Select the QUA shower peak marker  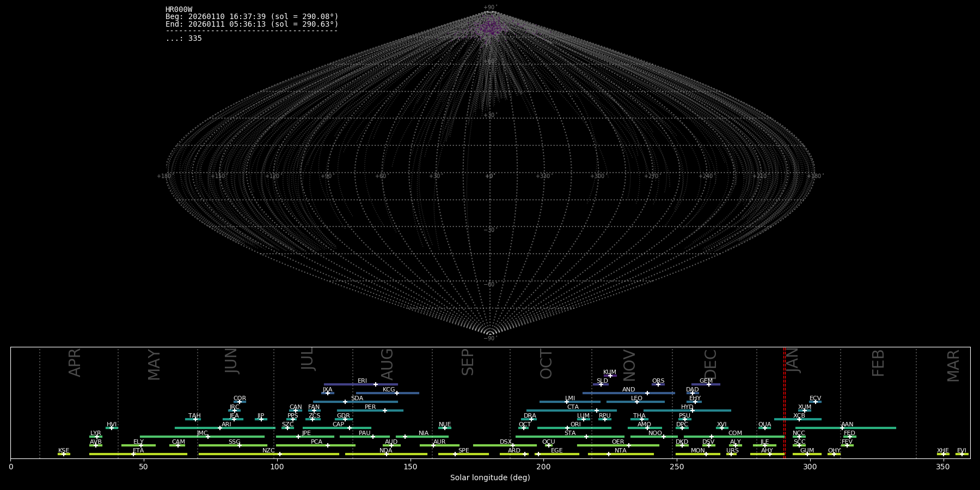click(764, 428)
